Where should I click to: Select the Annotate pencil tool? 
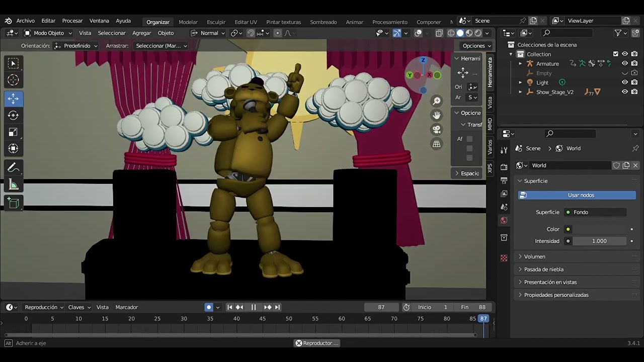point(13,168)
